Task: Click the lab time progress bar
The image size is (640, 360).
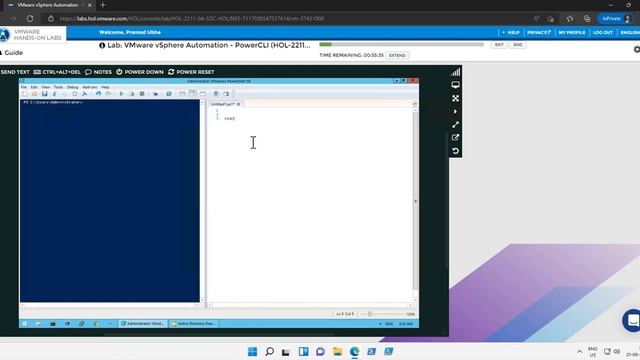Action: pyautogui.click(x=401, y=44)
